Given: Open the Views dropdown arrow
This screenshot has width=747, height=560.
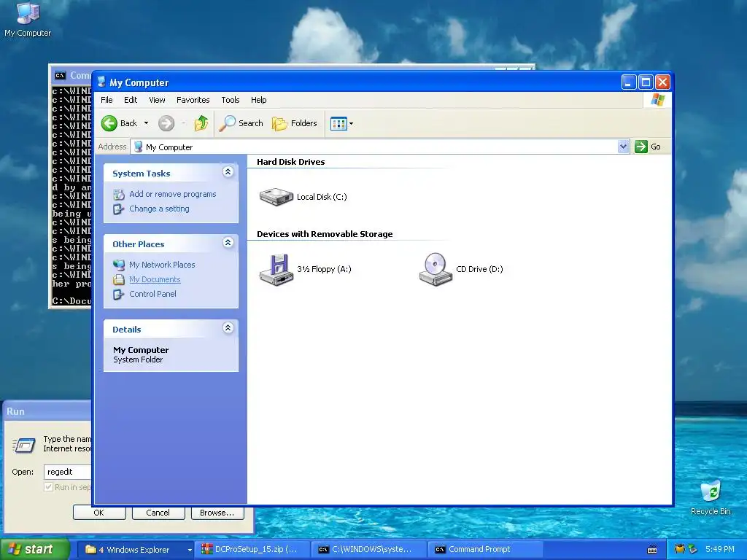Looking at the screenshot, I should 351,124.
